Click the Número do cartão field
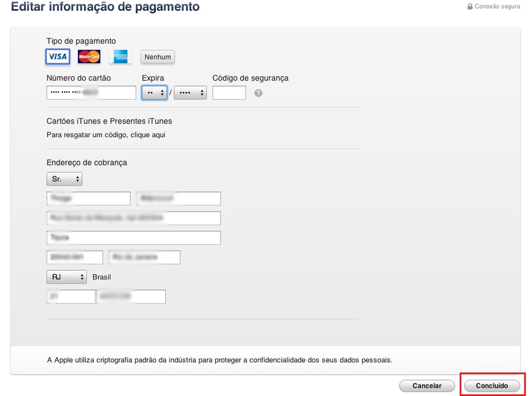This screenshot has width=532, height=396. click(x=91, y=92)
